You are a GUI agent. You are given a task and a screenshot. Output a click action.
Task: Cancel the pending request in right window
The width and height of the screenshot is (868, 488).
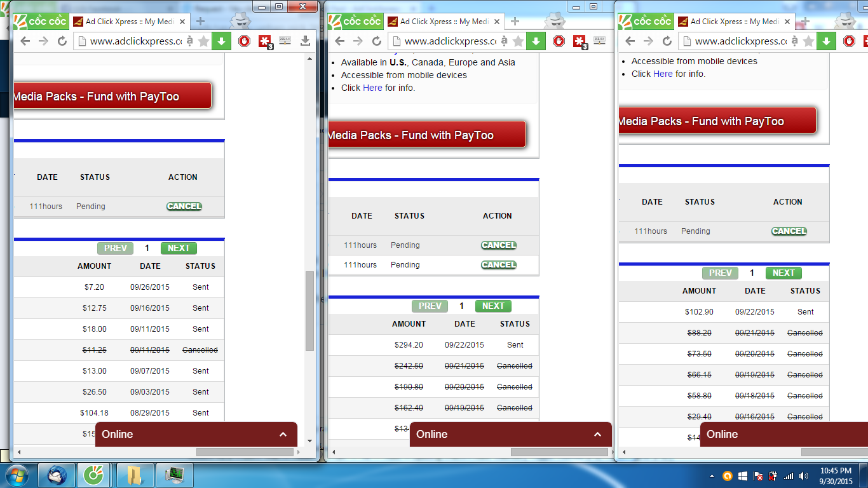tap(789, 231)
